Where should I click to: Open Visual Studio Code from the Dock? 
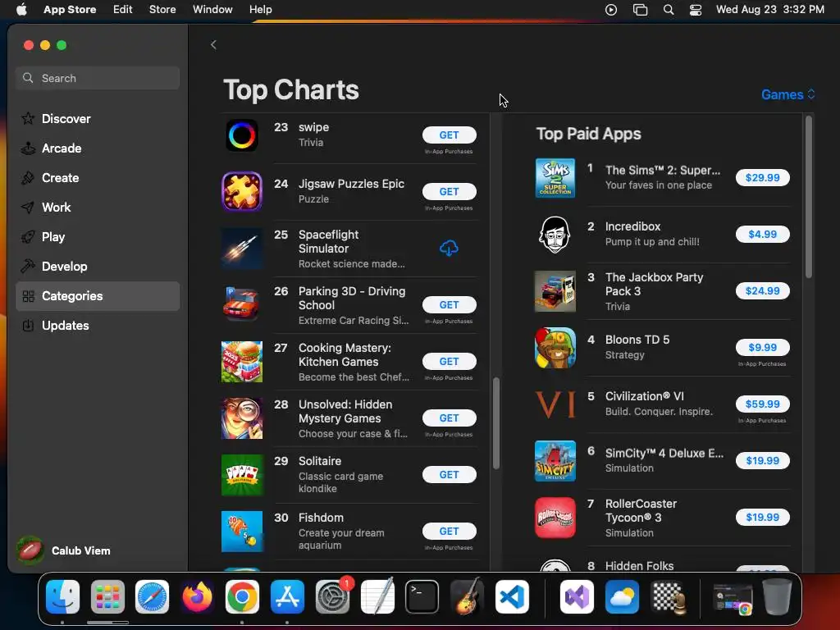click(512, 596)
